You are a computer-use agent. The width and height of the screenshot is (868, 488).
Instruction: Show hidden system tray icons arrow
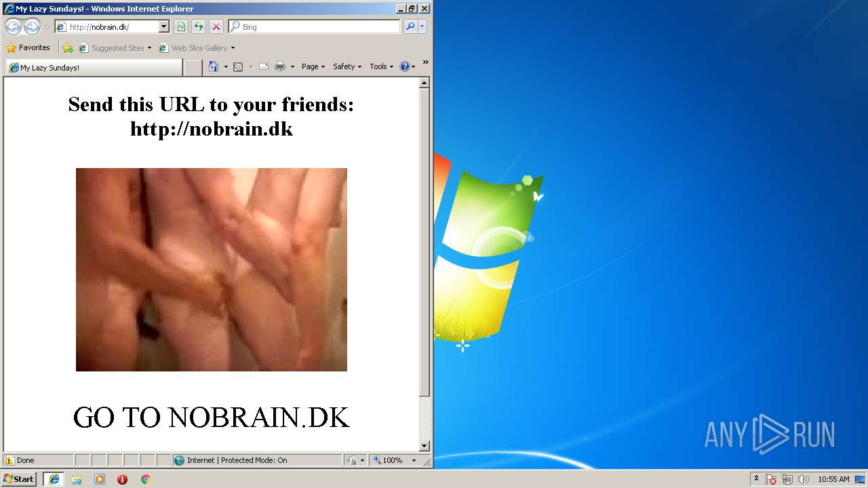tap(756, 479)
